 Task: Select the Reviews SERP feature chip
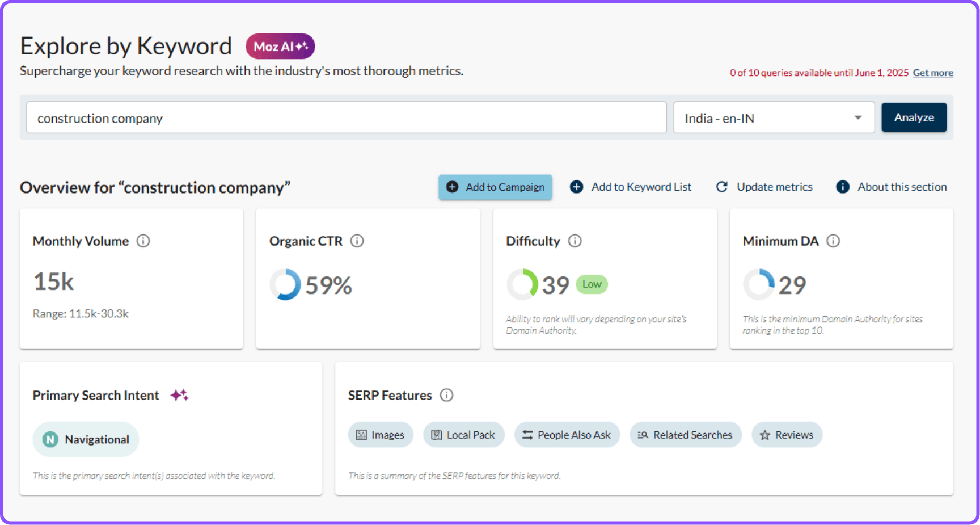787,435
